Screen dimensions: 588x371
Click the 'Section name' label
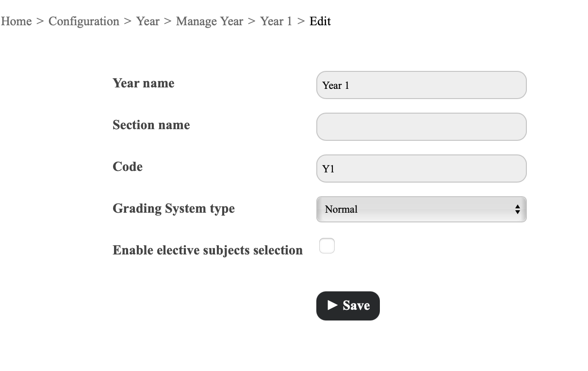click(151, 125)
